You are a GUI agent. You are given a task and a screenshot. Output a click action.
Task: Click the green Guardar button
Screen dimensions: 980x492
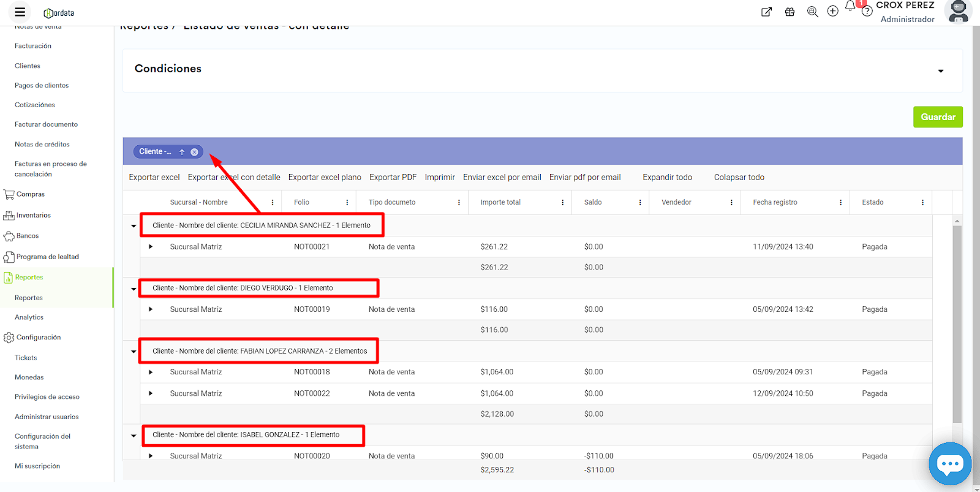(937, 117)
